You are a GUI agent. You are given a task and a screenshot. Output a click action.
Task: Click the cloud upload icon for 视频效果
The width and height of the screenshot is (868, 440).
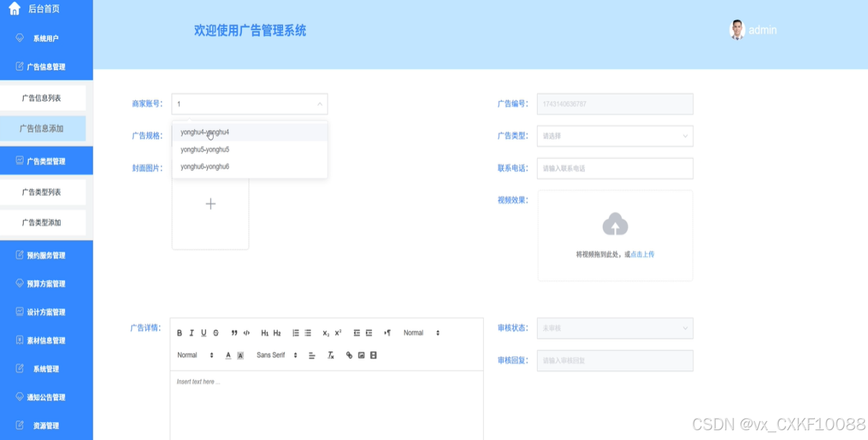click(615, 225)
